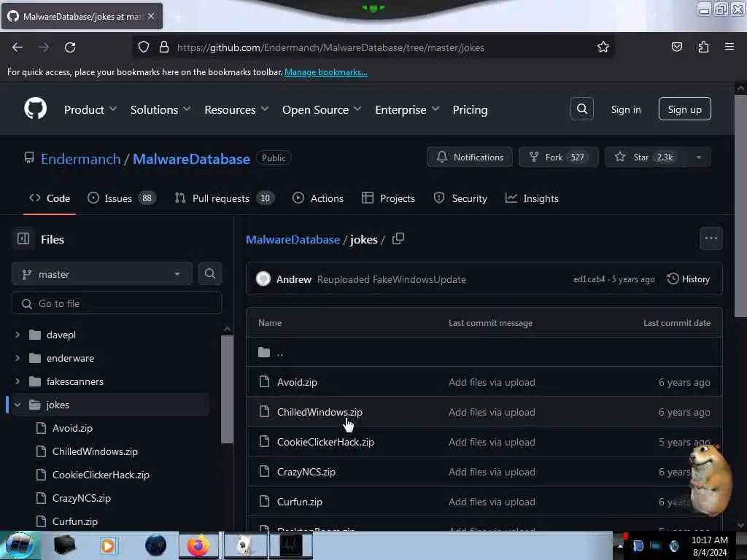The width and height of the screenshot is (747, 560).
Task: Switch to the Issues tab
Action: coord(122,198)
